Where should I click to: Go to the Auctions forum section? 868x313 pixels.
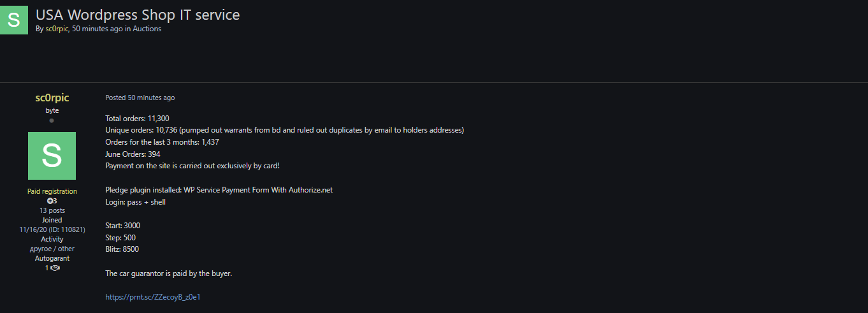click(x=147, y=29)
